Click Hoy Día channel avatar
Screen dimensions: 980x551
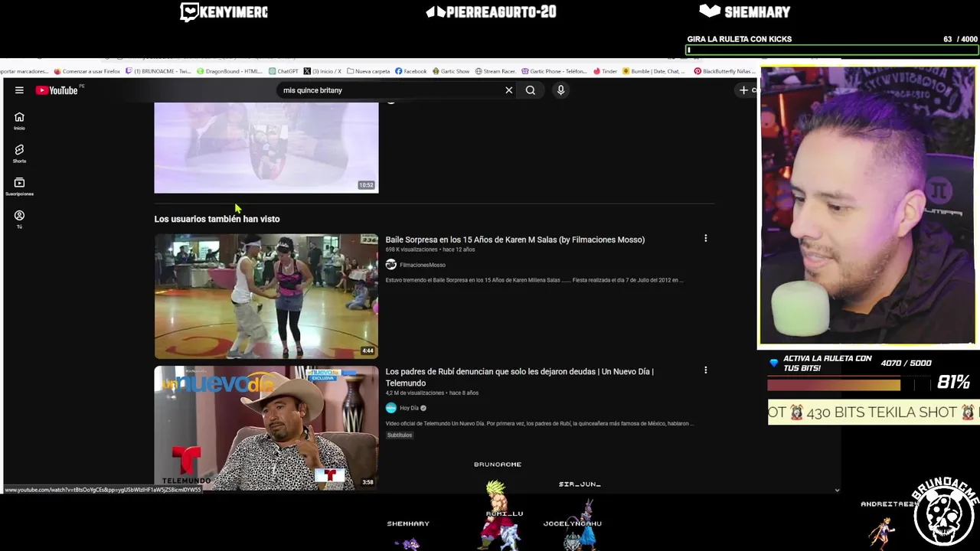pyautogui.click(x=390, y=408)
